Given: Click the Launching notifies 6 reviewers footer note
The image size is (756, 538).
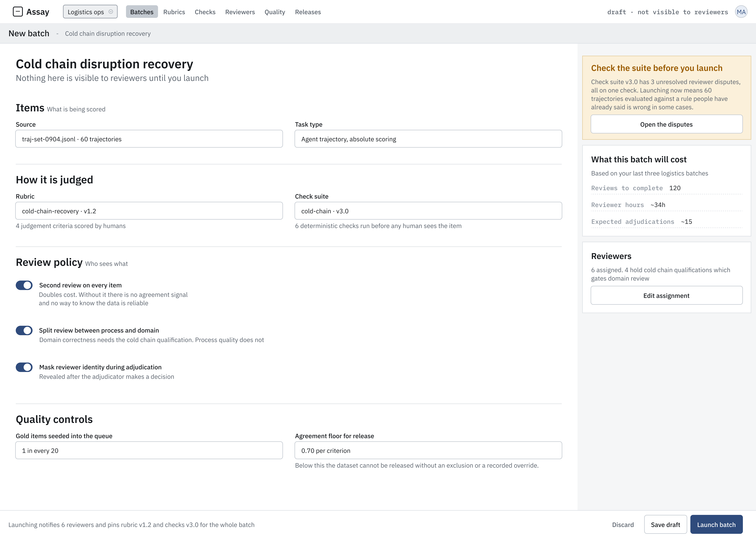Looking at the screenshot, I should click(x=131, y=525).
